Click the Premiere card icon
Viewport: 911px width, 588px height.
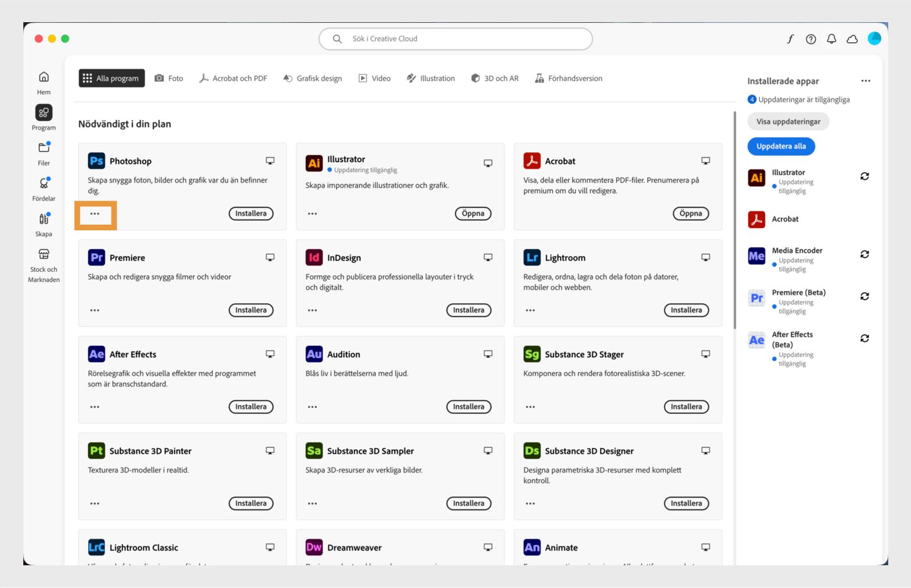[x=97, y=258]
